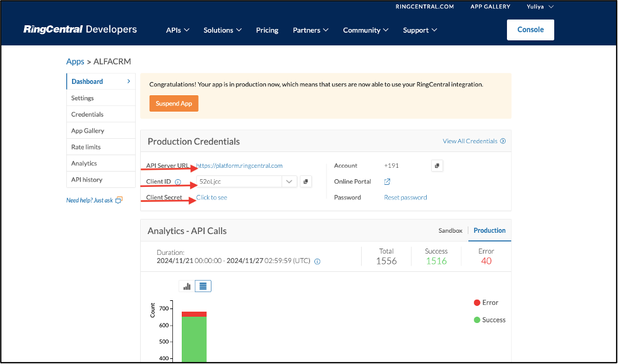This screenshot has width=618, height=364.
Task: Click the Analytics - API Calls heading
Action: point(187,231)
